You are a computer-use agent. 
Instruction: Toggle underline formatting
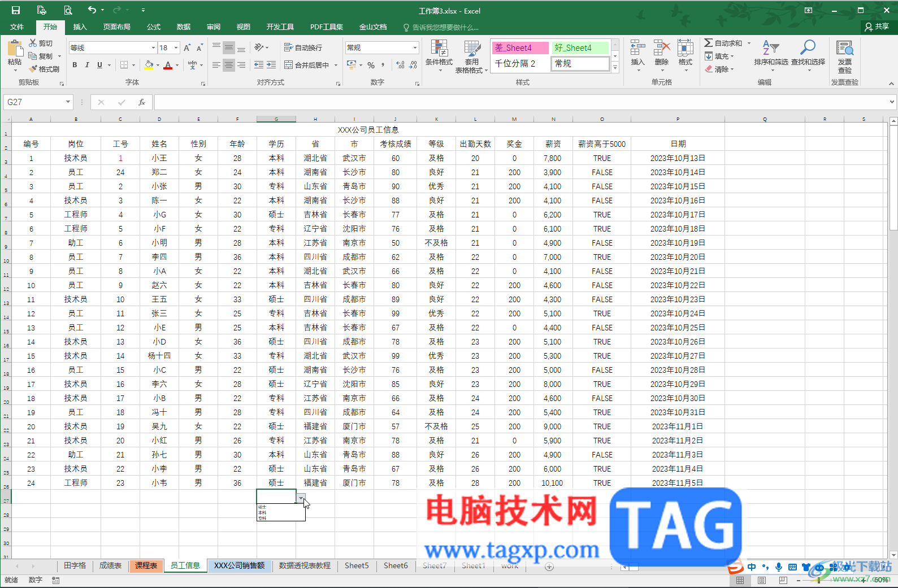pyautogui.click(x=99, y=65)
